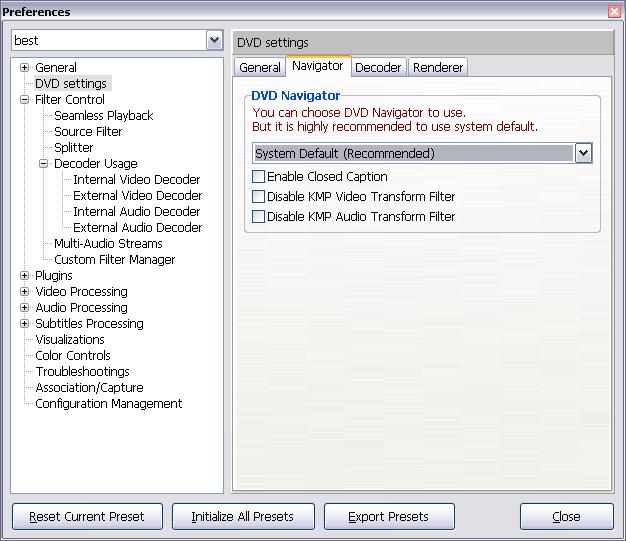This screenshot has height=541, width=626.
Task: Check Disable KMP Video Transform Filter
Action: 259,197
